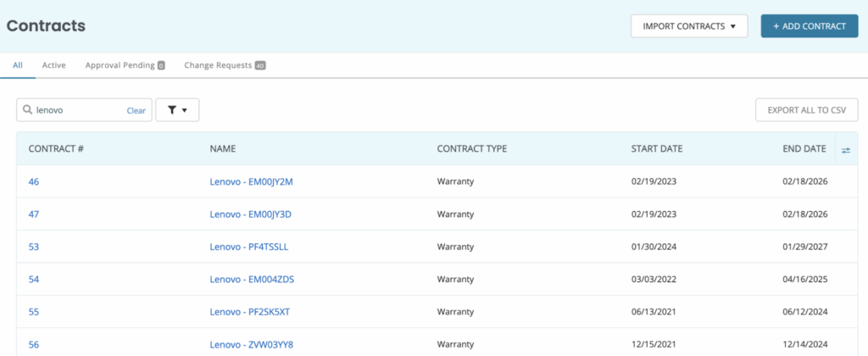This screenshot has height=356, width=868.
Task: Click the start date 12/15/2021
Action: click(654, 345)
